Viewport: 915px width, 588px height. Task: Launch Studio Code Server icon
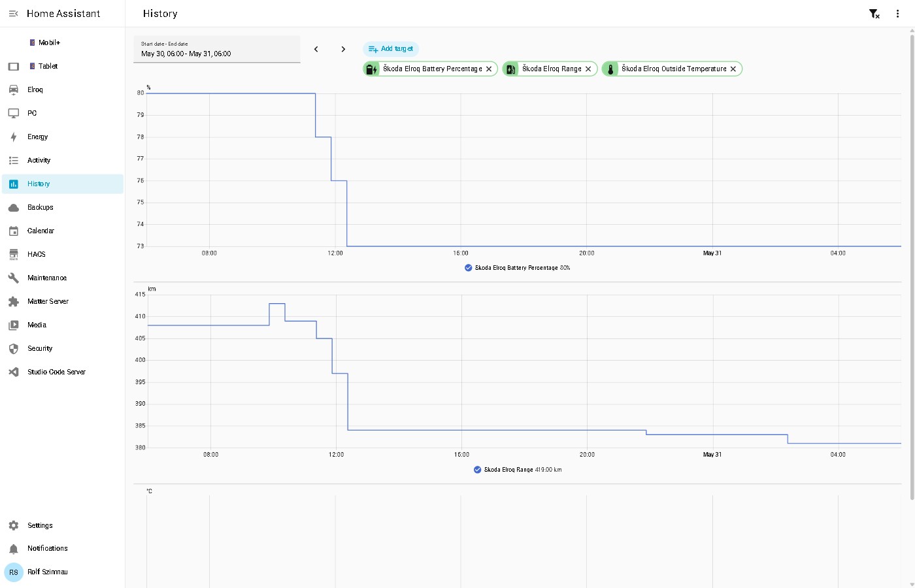(x=14, y=372)
